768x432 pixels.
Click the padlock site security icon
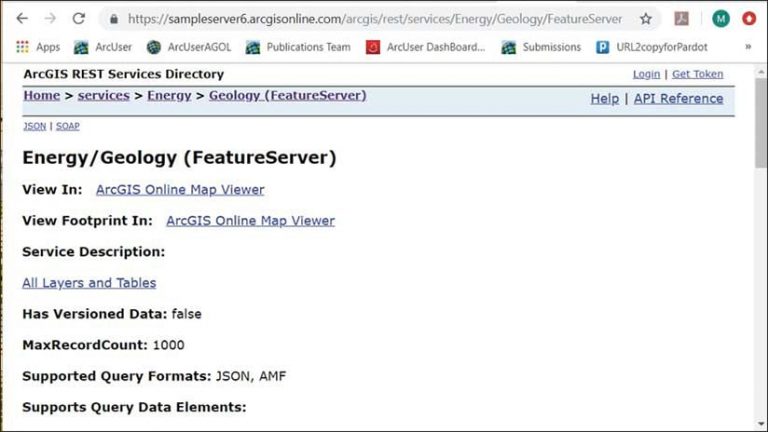114,19
